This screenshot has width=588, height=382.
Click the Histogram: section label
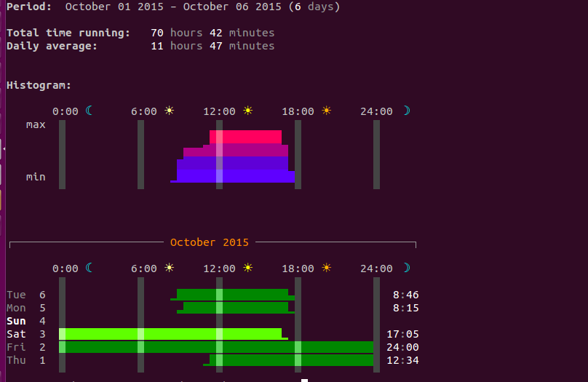click(x=39, y=85)
